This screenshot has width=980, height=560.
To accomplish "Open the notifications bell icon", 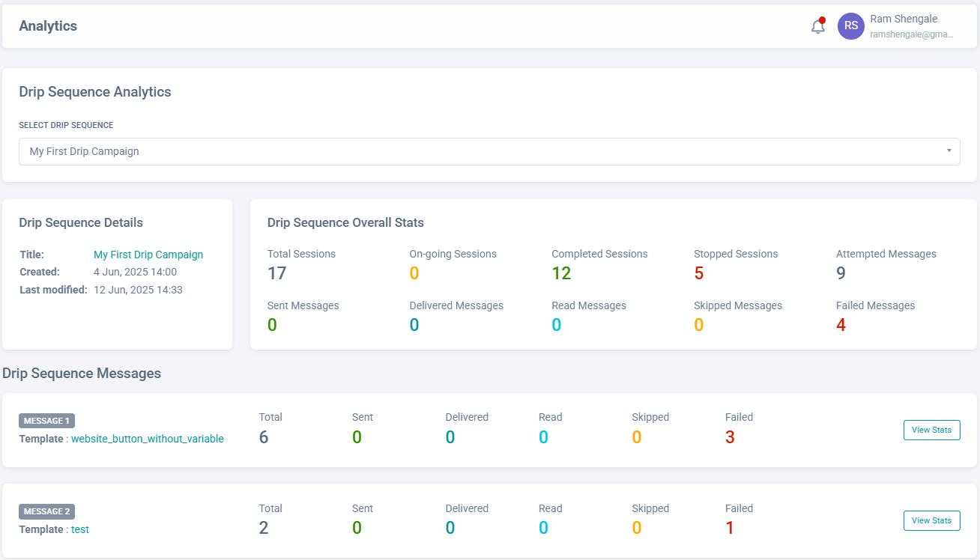I will point(817,26).
